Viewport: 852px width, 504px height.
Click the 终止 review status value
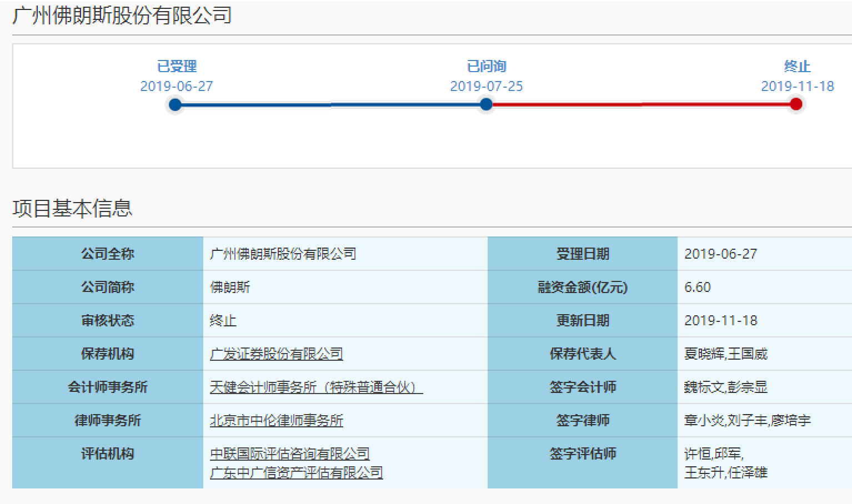223,320
